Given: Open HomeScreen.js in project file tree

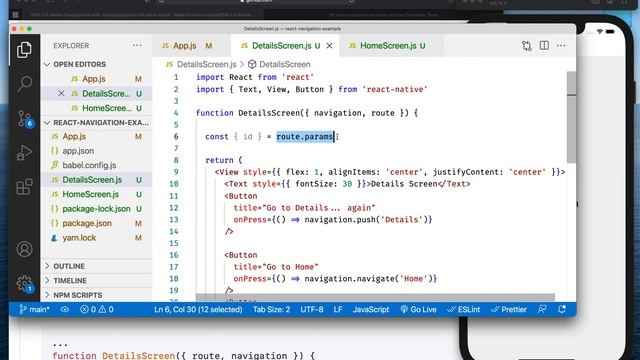Looking at the screenshot, I should (96, 194).
